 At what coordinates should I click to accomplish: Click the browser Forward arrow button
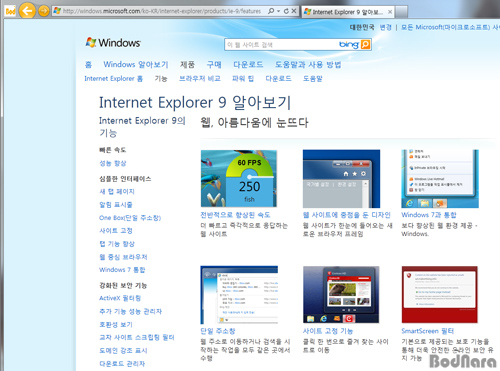click(44, 11)
